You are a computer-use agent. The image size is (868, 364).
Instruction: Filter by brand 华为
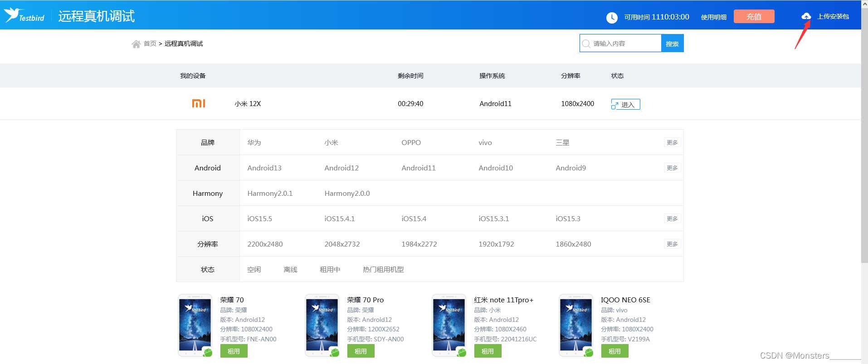pyautogui.click(x=254, y=142)
